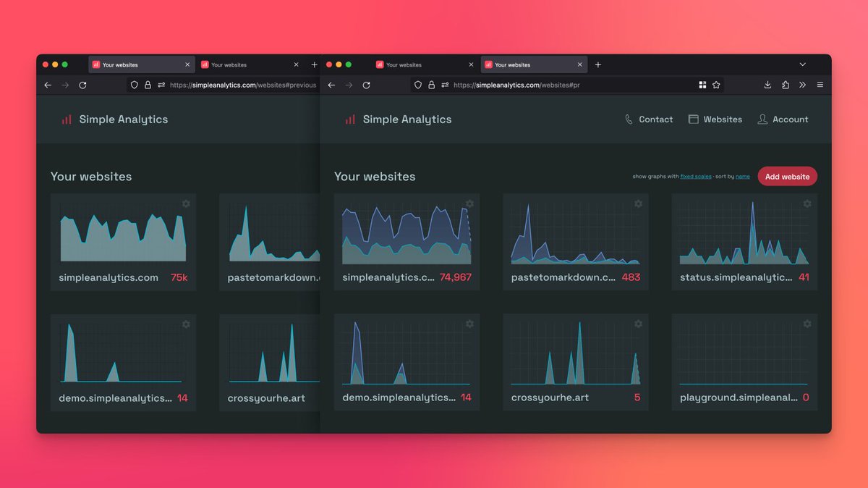Switch to the inactive first tab in right window
Viewport: 868px width, 488px height.
425,64
